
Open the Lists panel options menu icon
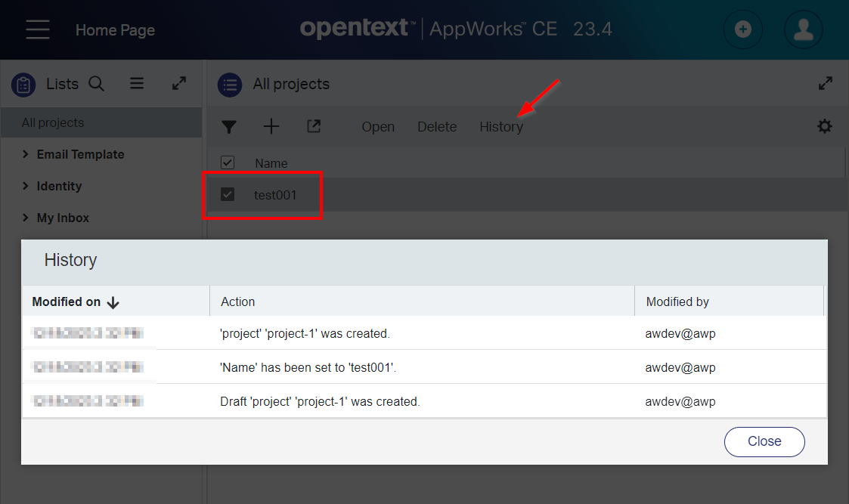pos(137,84)
